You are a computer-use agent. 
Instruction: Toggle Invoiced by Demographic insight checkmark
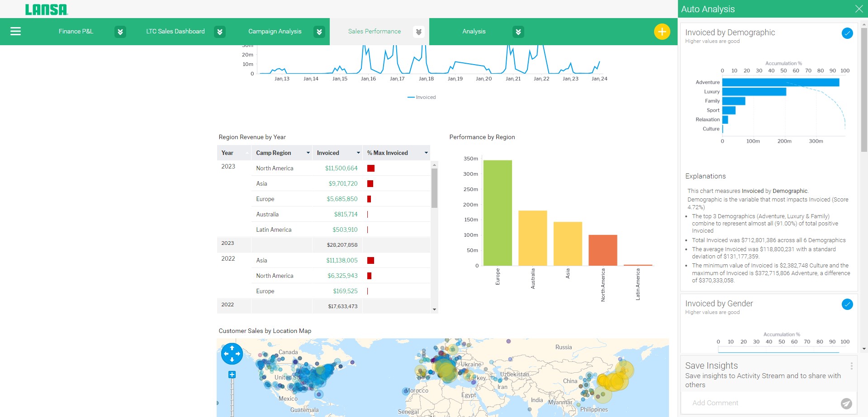[847, 33]
